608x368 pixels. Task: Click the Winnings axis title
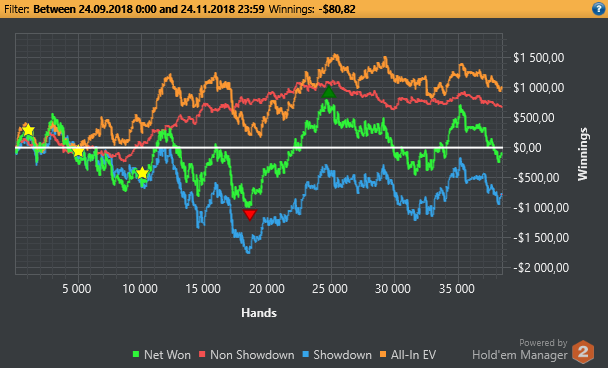coord(583,154)
